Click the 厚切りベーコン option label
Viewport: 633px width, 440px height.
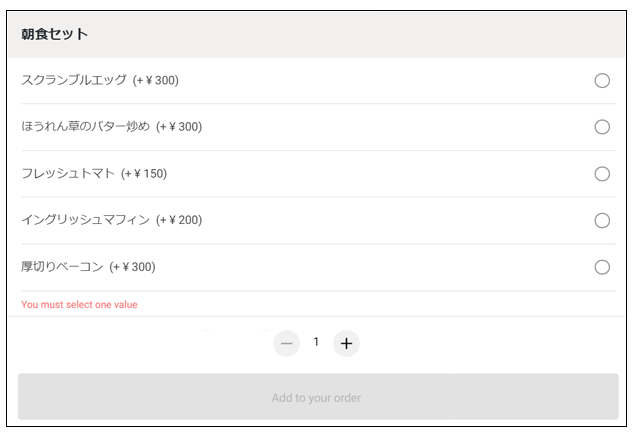[x=62, y=267]
